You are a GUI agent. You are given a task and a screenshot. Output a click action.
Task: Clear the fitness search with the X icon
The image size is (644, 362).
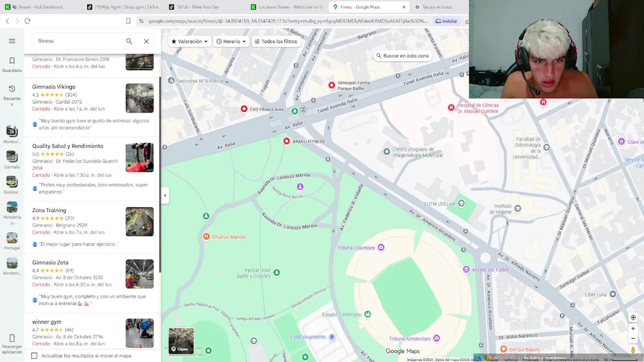pyautogui.click(x=146, y=41)
